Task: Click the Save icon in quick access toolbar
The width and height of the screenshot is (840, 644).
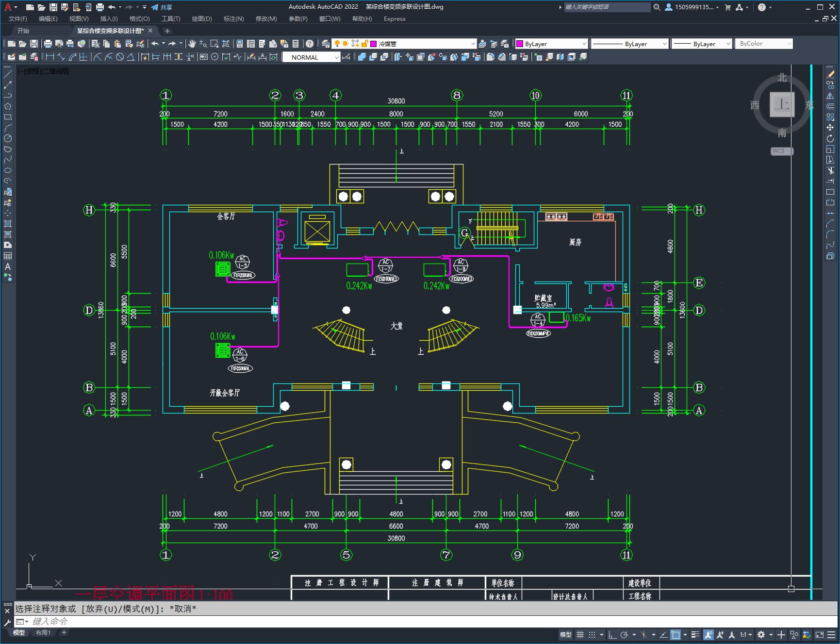Action: pos(53,7)
